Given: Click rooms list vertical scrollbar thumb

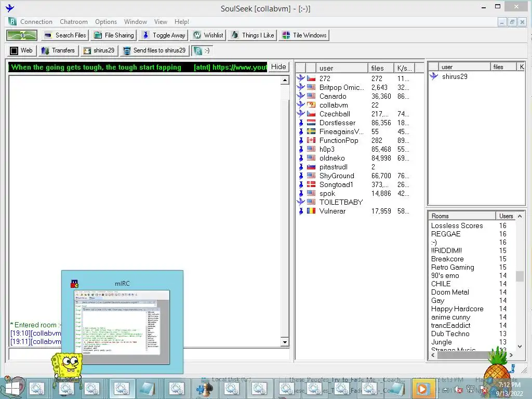Looking at the screenshot, I should click(x=520, y=276).
